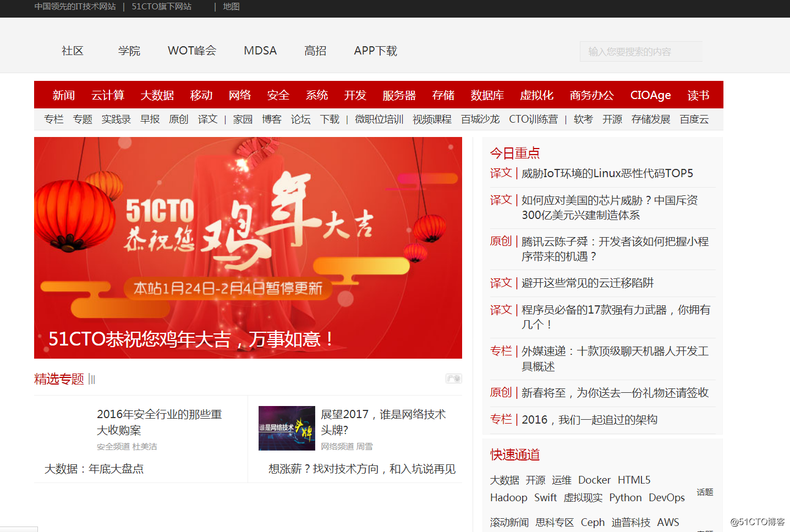Select 服务器 channel in red bar
The image size is (790, 532).
point(399,95)
